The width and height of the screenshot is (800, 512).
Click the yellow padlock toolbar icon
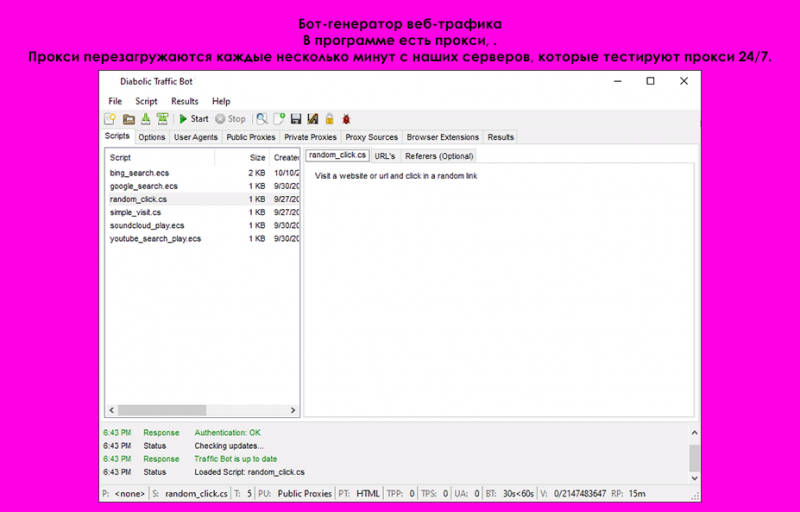point(330,119)
